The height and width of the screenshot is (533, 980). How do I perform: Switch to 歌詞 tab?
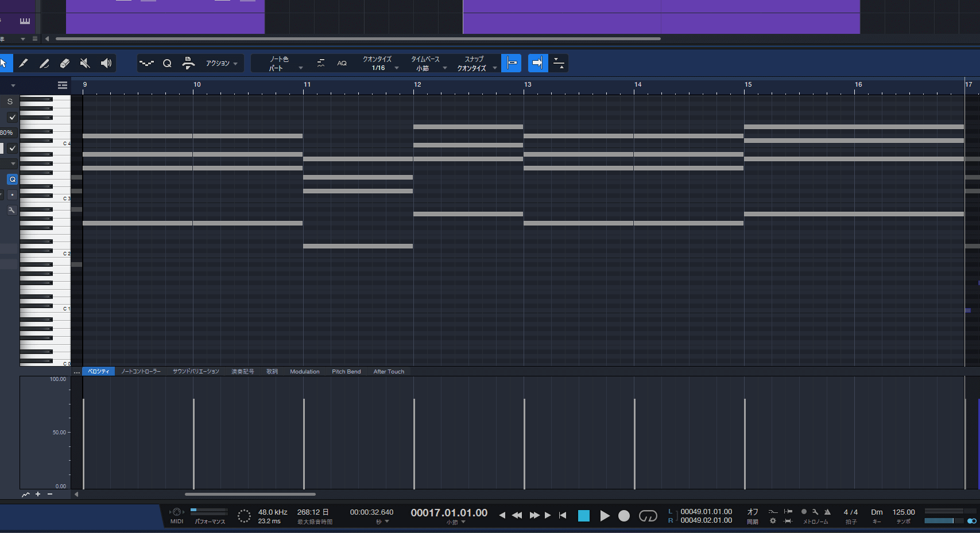tap(272, 371)
